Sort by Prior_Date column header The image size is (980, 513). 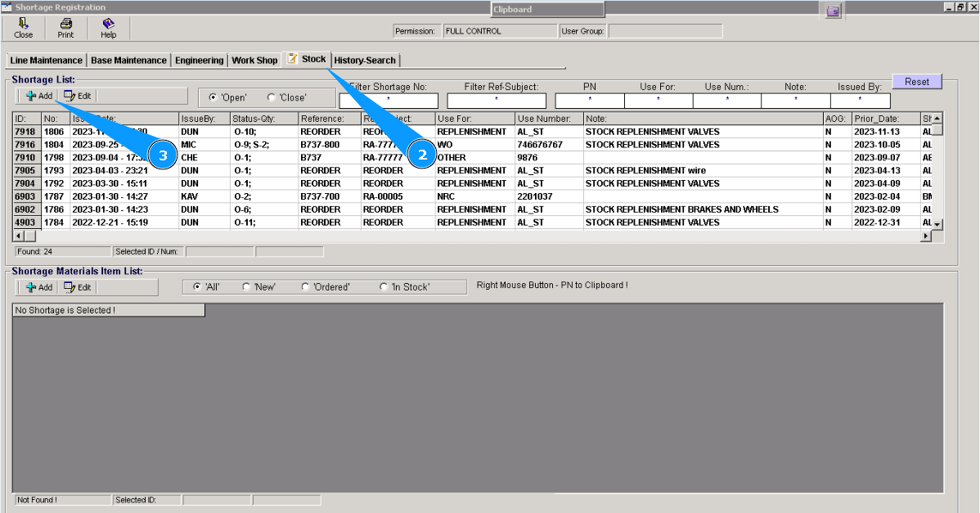click(886, 119)
